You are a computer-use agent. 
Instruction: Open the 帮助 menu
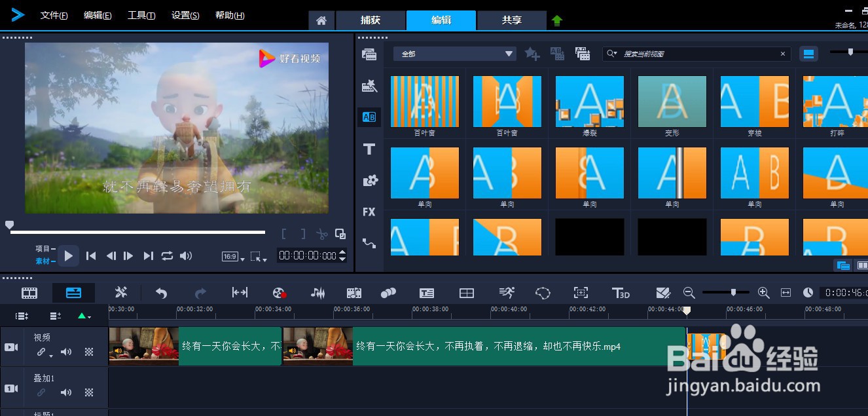(230, 15)
